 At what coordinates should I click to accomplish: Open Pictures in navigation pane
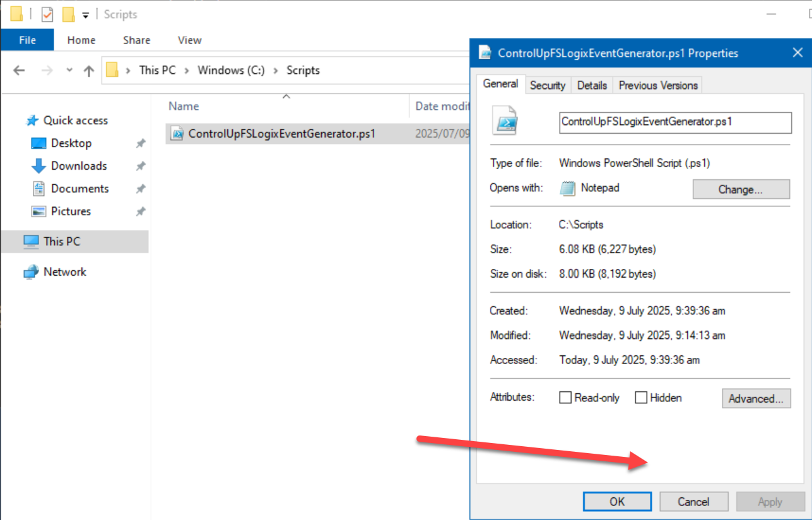(71, 211)
